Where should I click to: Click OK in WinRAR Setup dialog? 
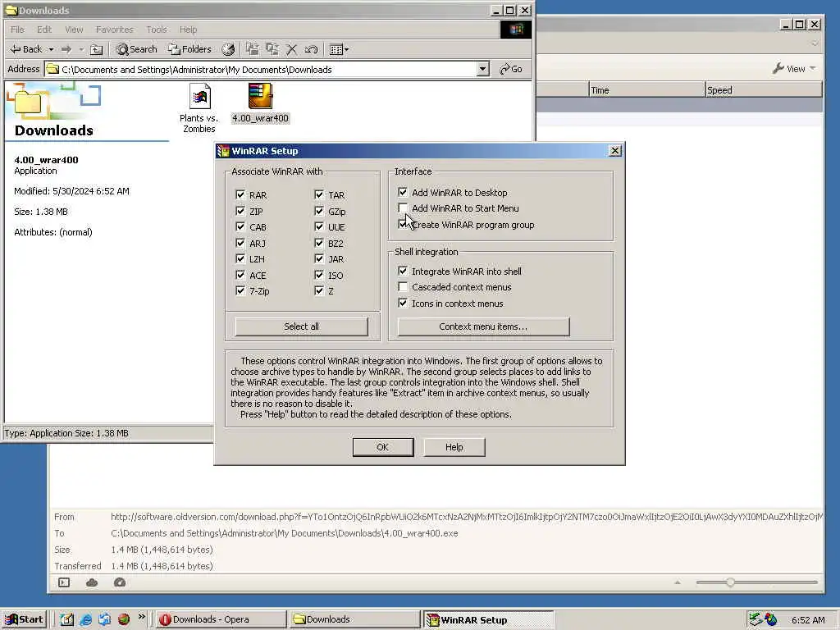point(382,447)
